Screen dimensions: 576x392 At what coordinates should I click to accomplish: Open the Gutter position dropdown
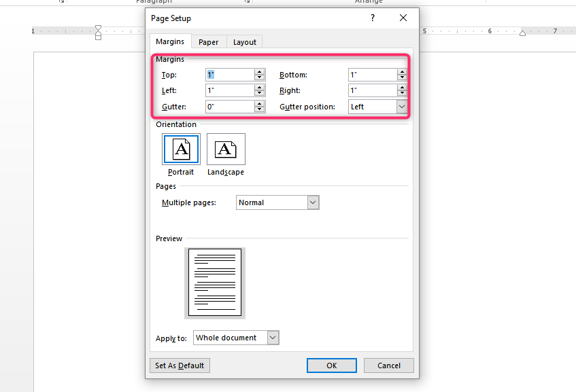tap(402, 107)
